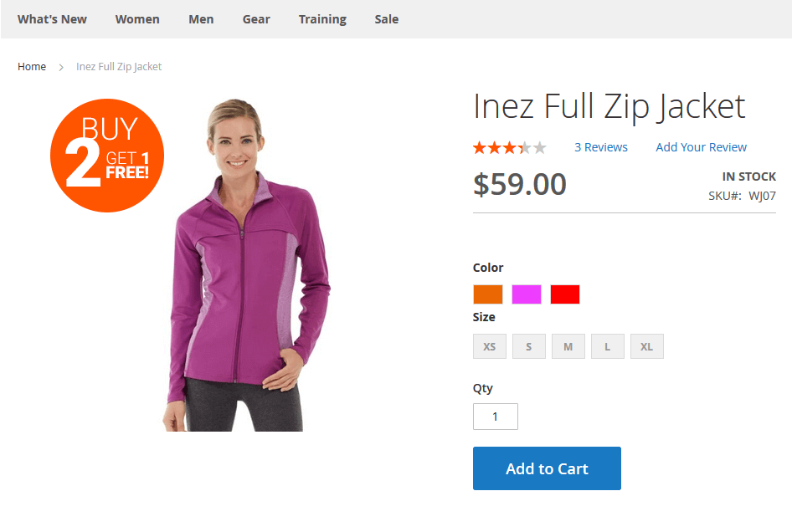792x532 pixels.
Task: Click the Buy 2 Get 1 Free badge
Action: click(x=107, y=156)
